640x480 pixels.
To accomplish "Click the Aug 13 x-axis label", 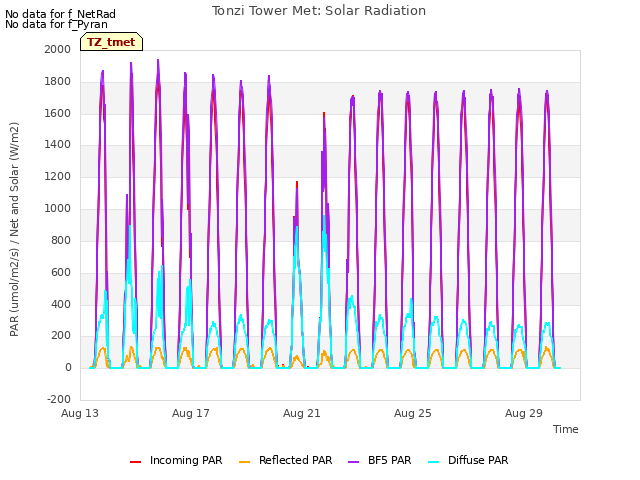I will [x=80, y=413].
